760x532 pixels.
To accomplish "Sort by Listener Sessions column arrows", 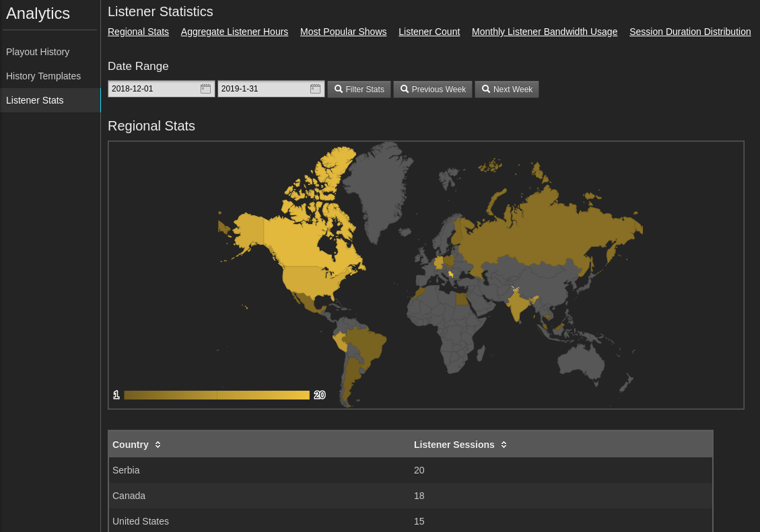I will [504, 445].
